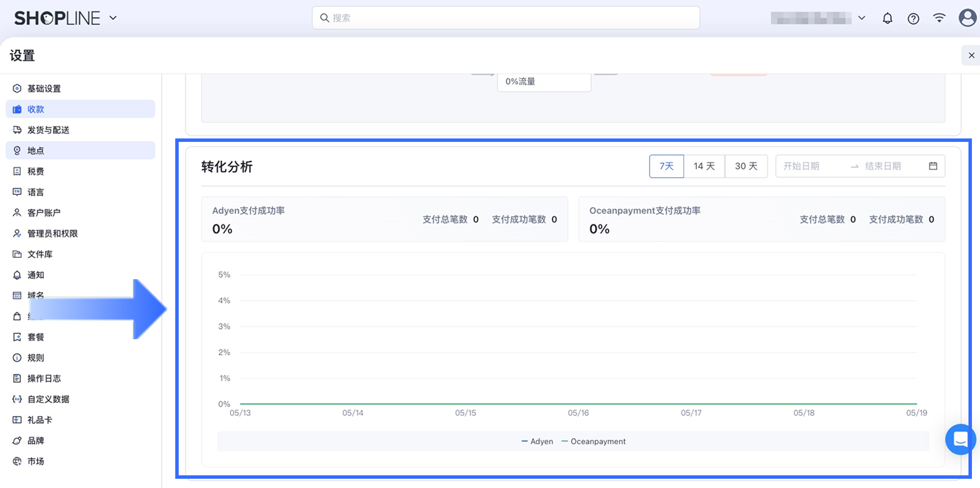Open the calendar icon in date picker
Image resolution: width=980 pixels, height=488 pixels.
[x=933, y=166]
